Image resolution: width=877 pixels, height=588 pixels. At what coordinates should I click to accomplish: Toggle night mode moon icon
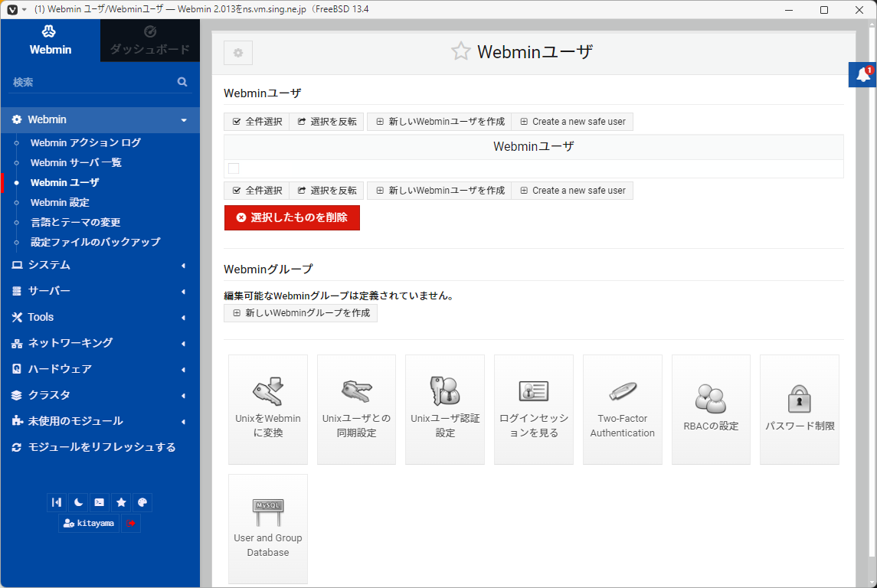(x=78, y=502)
